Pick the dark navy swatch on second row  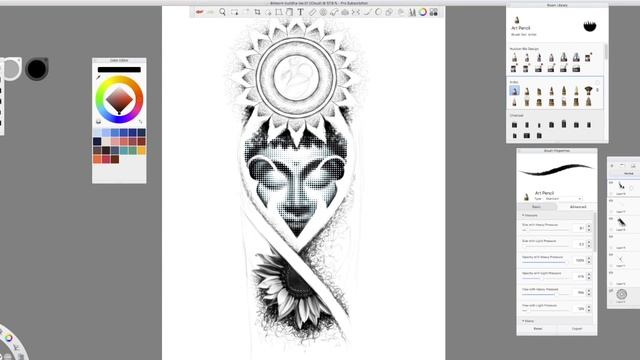pyautogui.click(x=97, y=141)
